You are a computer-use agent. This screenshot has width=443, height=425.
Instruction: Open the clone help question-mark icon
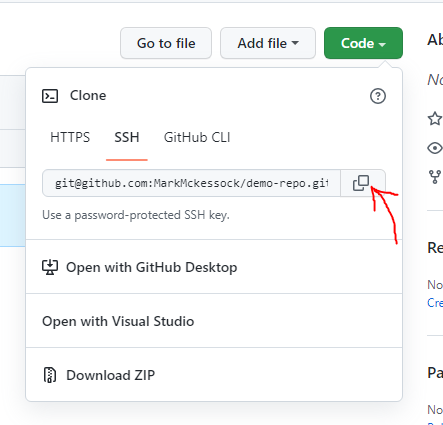point(378,96)
